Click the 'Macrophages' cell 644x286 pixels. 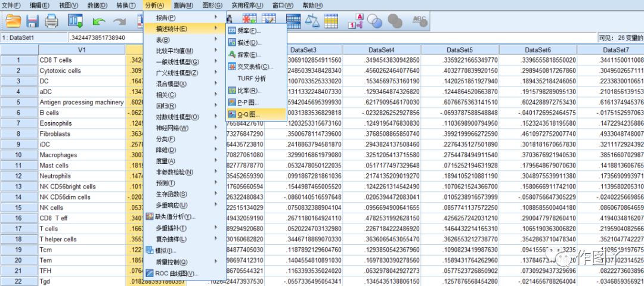(x=82, y=155)
